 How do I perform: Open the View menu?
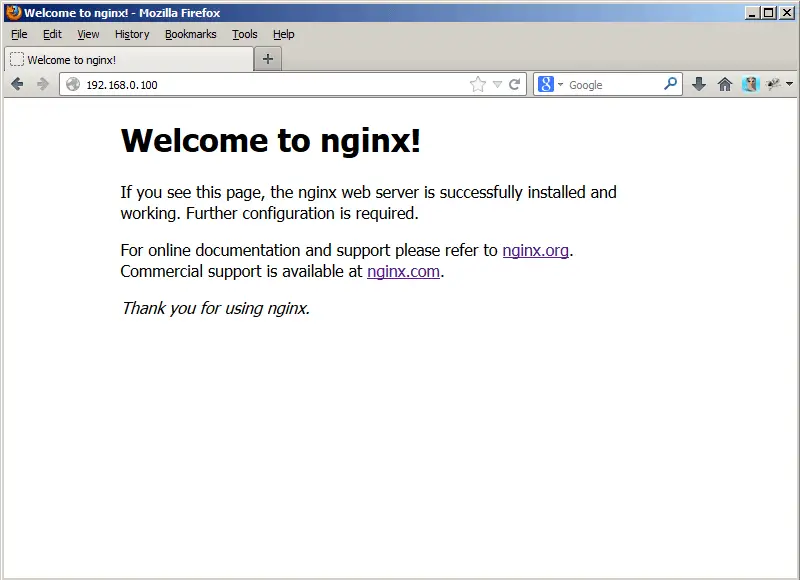coord(88,34)
